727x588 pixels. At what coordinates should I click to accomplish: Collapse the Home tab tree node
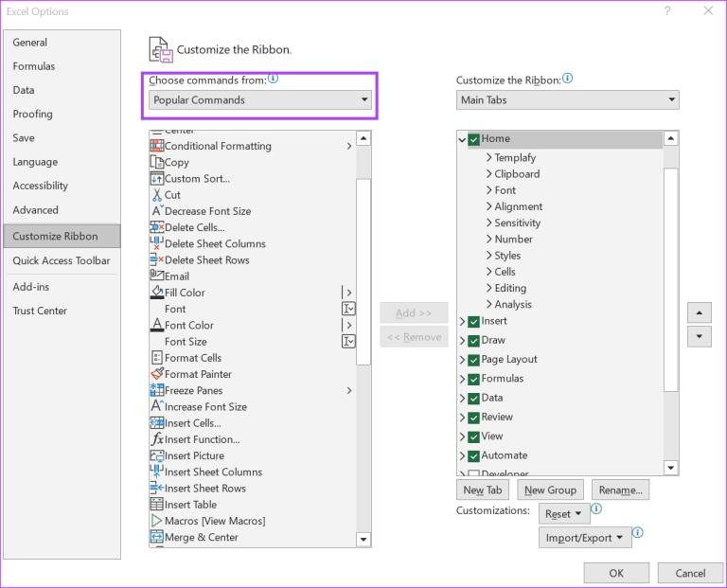coord(462,139)
